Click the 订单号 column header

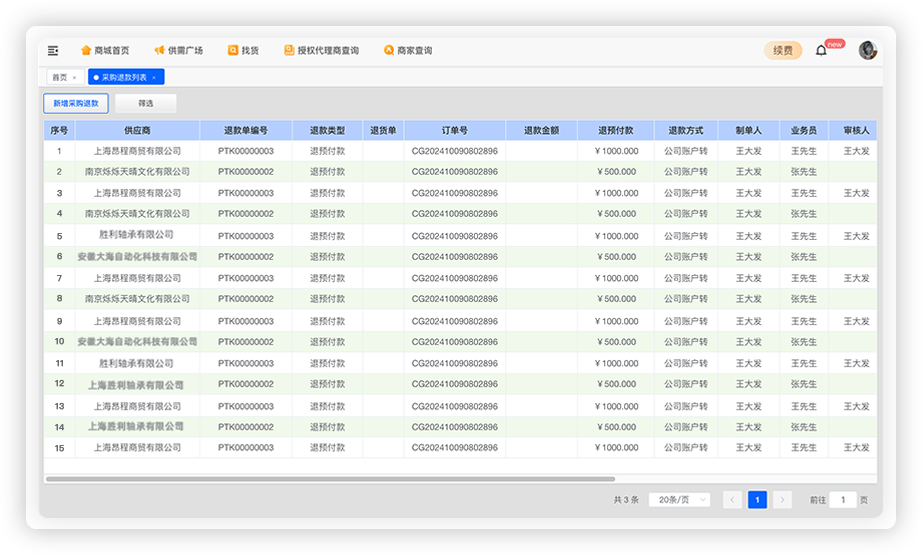click(x=455, y=131)
